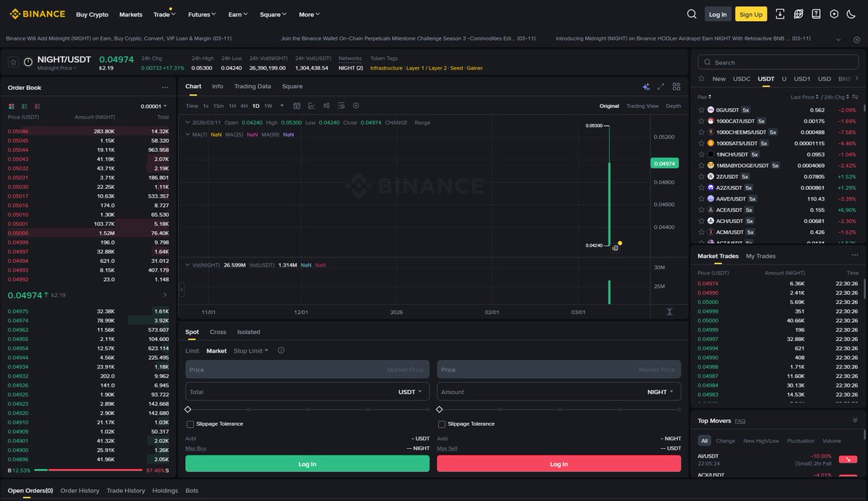Open the Info tab
The image size is (868, 501).
coord(218,86)
